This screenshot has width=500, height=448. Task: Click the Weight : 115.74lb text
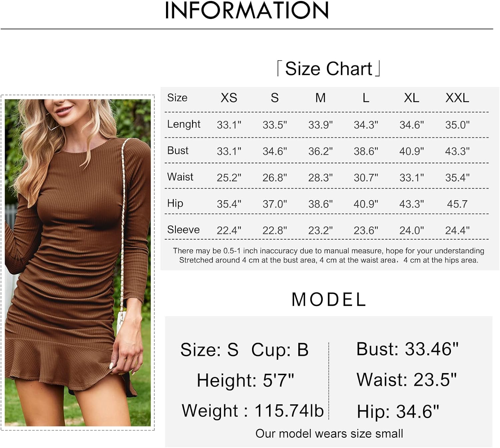coord(253,410)
